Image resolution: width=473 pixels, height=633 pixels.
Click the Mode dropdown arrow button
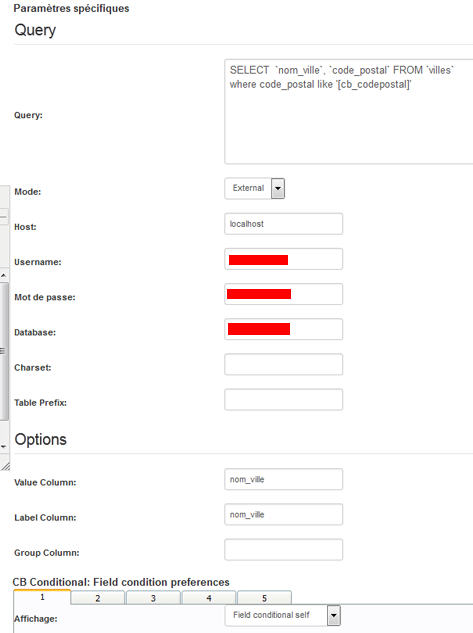(x=278, y=188)
